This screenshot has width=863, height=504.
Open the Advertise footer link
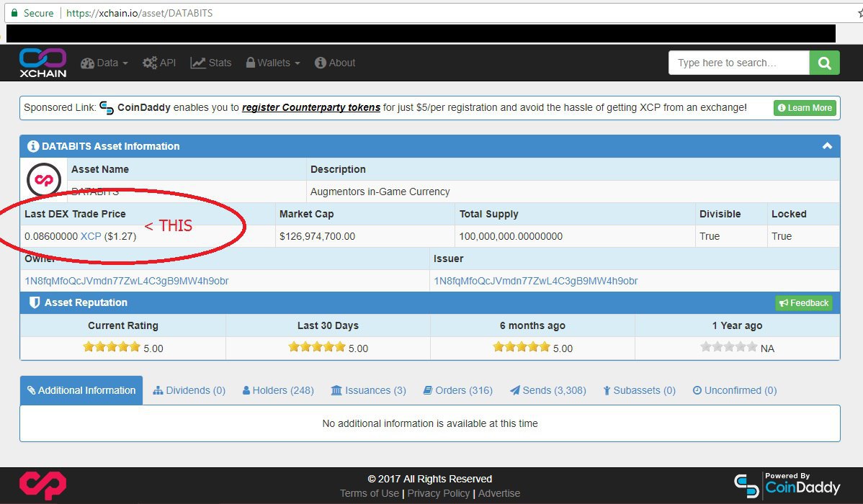click(x=499, y=493)
